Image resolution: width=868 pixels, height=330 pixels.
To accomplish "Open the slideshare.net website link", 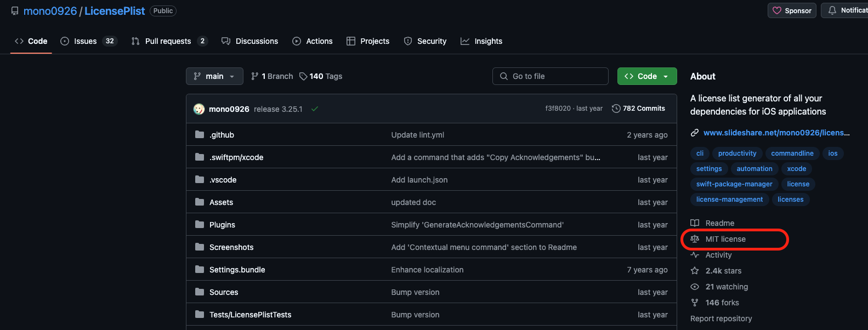I will point(776,133).
